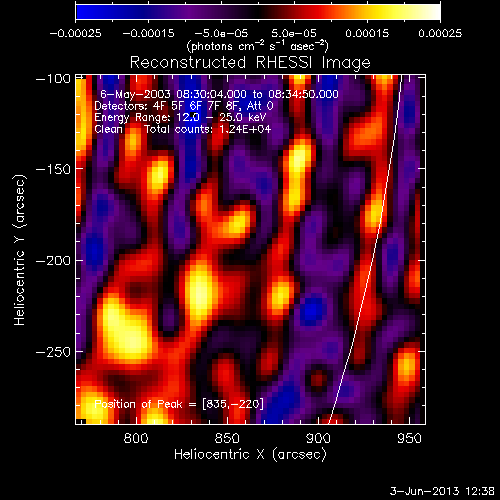Click the color bar units '(photons cm-2 s-1 asec-2)'
The width and height of the screenshot is (500, 500).
(x=257, y=46)
